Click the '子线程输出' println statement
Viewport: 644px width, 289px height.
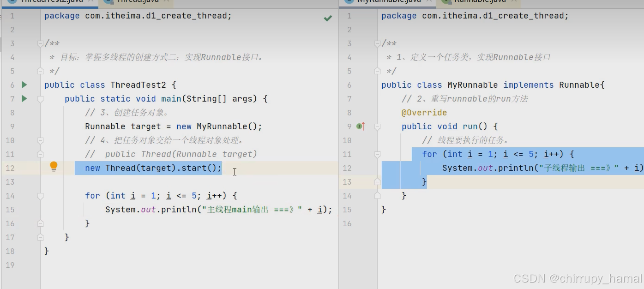543,168
